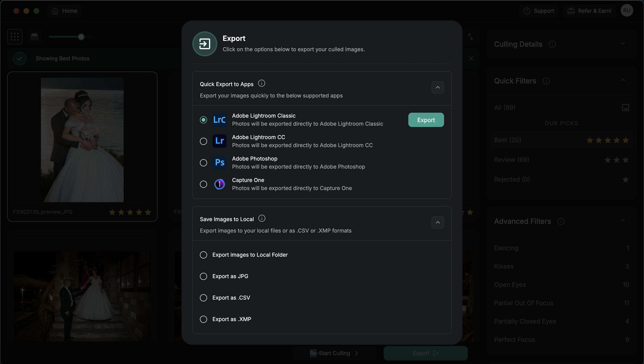Open info for Save Images to Local
The image size is (644, 364).
(262, 218)
